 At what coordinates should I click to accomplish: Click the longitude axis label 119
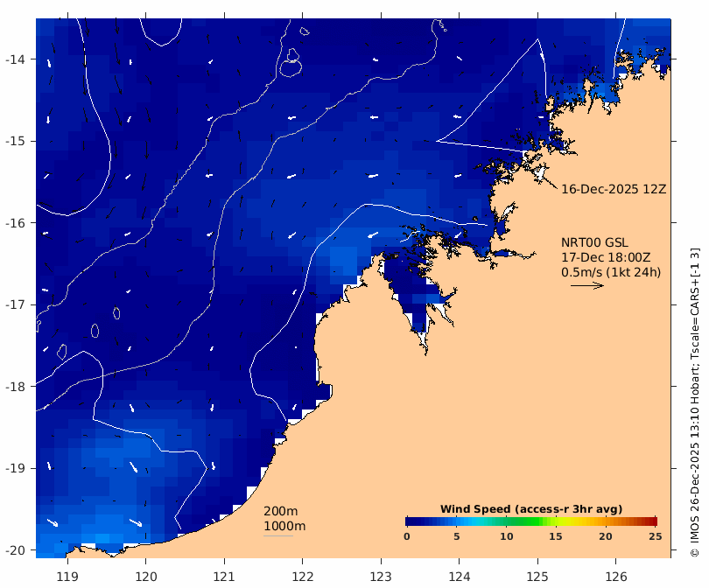tap(67, 577)
